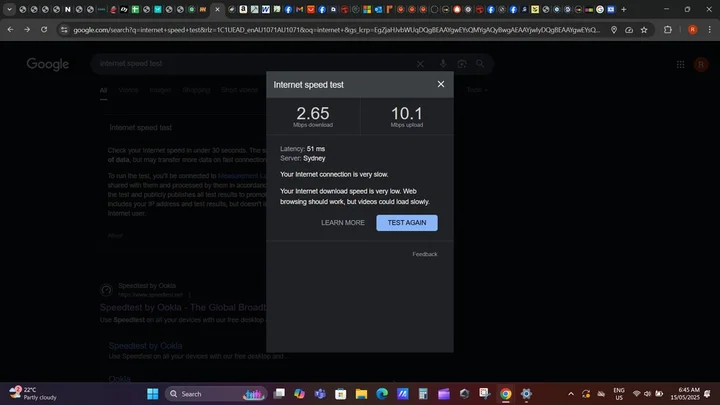Show hidden system tray icons chevron
The image size is (720, 405).
(x=571, y=394)
